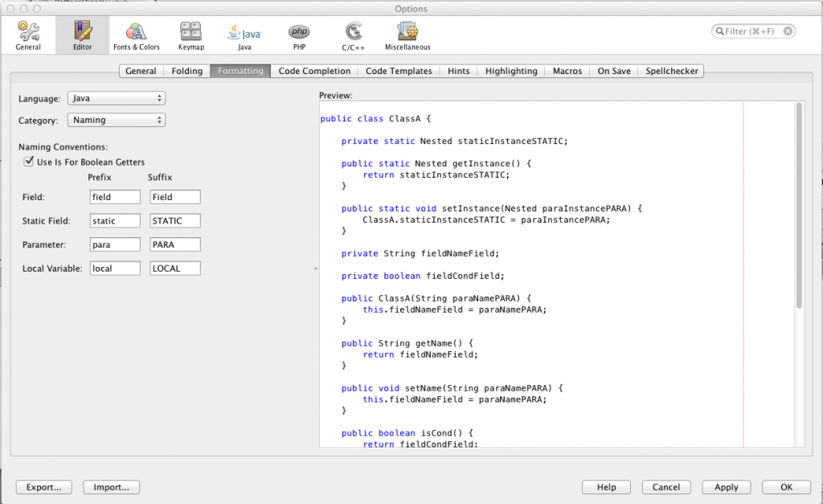Open the Category dropdown showing Naming

(116, 119)
